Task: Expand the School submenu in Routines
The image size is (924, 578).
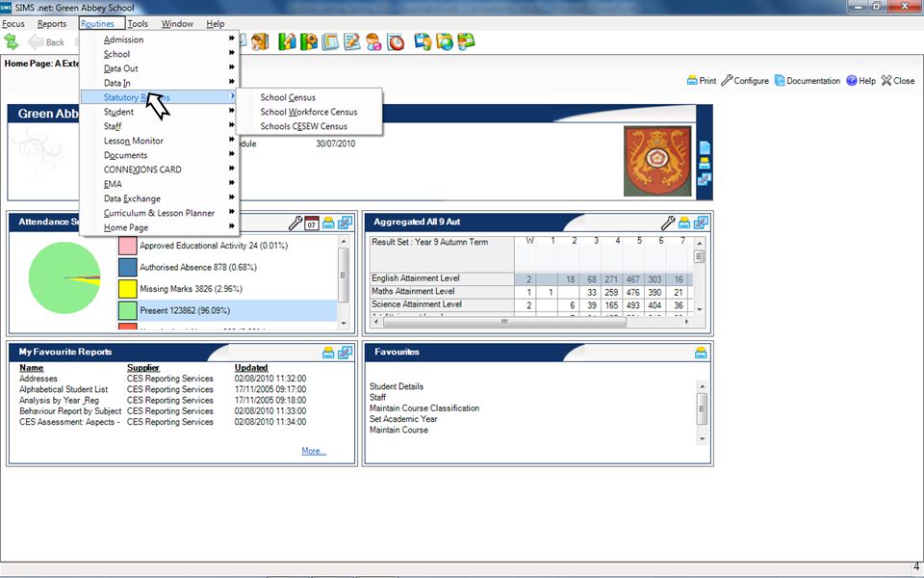Action: 159,54
